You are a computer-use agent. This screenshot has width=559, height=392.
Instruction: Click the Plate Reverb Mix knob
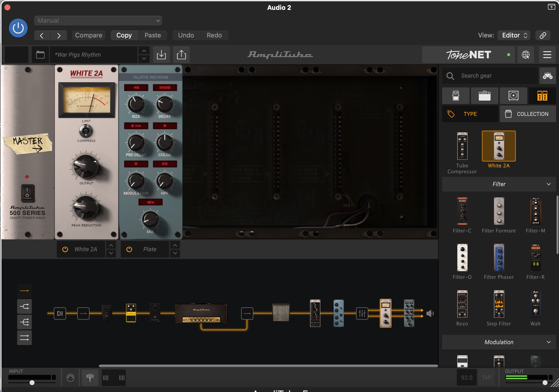pos(150,219)
